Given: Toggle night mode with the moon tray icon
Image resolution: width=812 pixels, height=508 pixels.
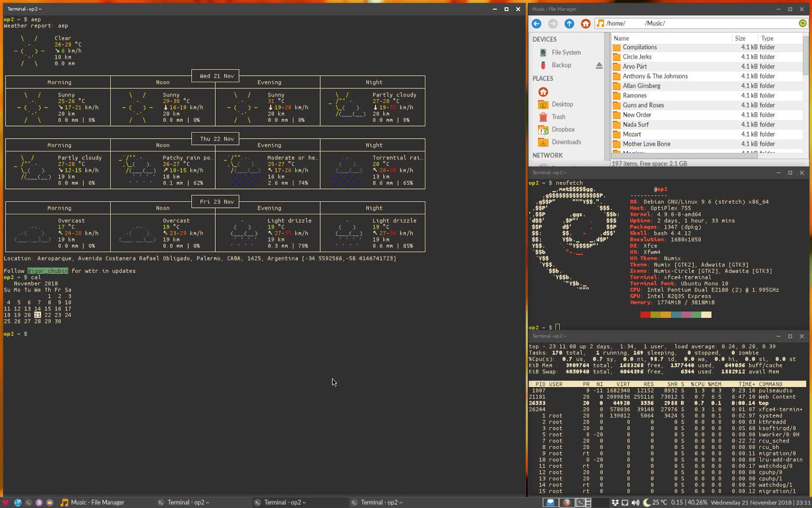Looking at the screenshot, I should 647,502.
